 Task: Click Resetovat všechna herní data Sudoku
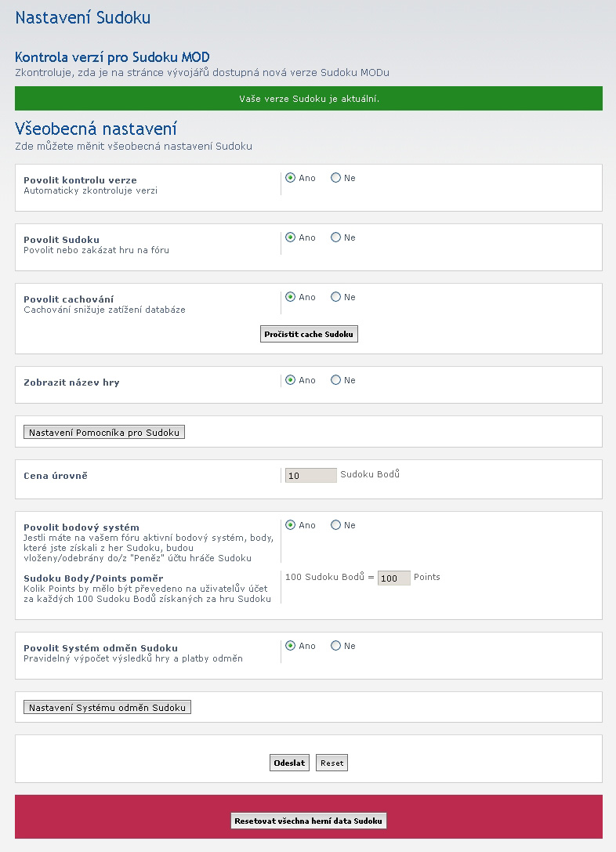(309, 821)
